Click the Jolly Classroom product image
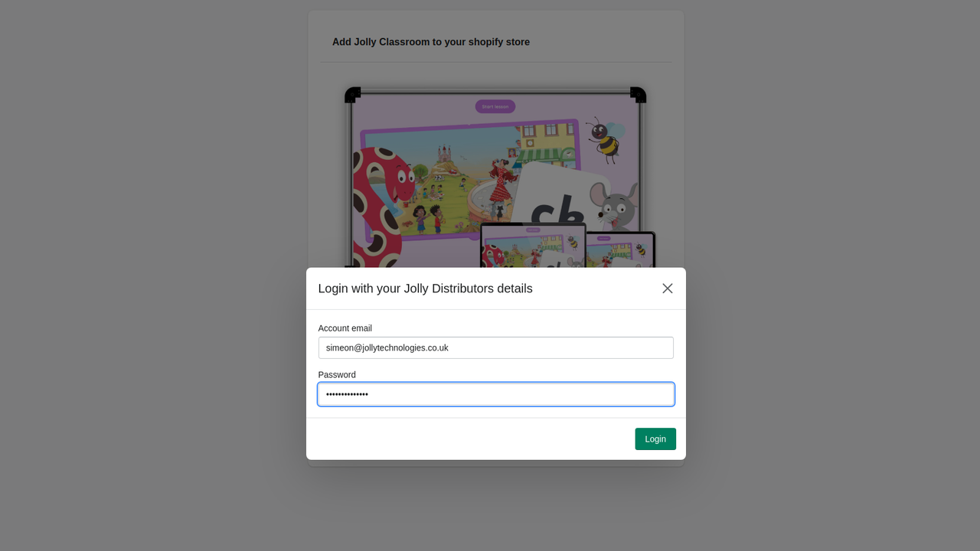The image size is (980, 551). (496, 176)
